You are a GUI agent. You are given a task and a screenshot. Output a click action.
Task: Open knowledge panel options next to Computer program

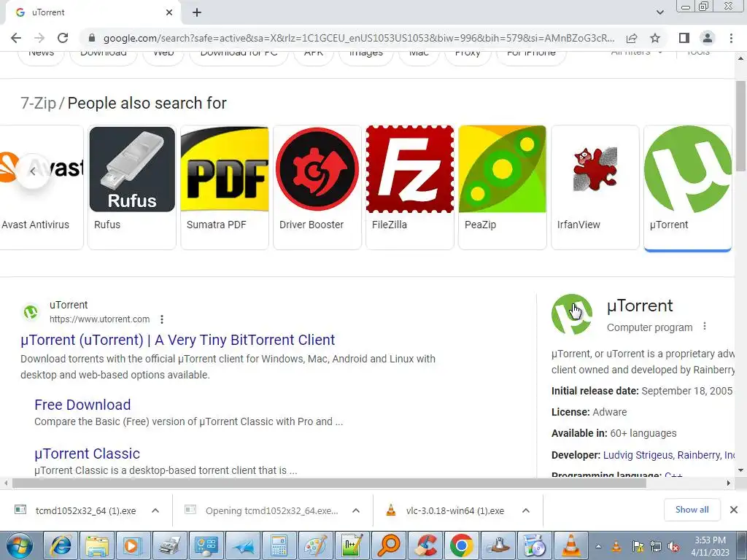pos(705,327)
